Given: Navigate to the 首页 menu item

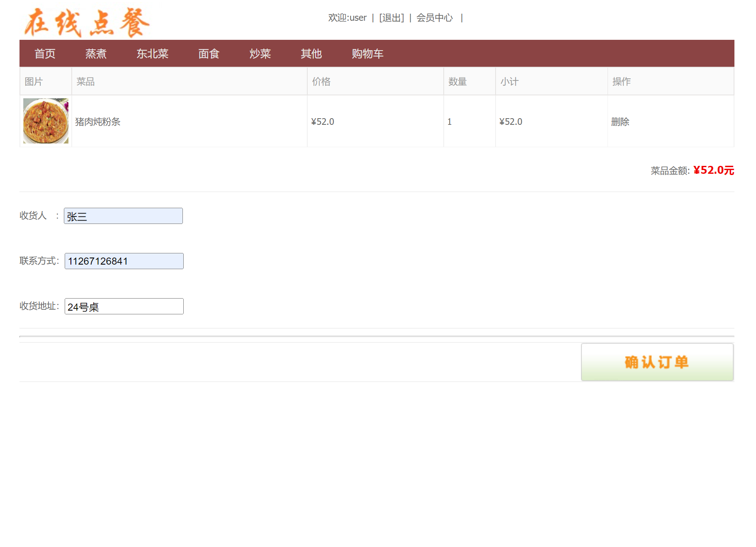Looking at the screenshot, I should [x=45, y=53].
